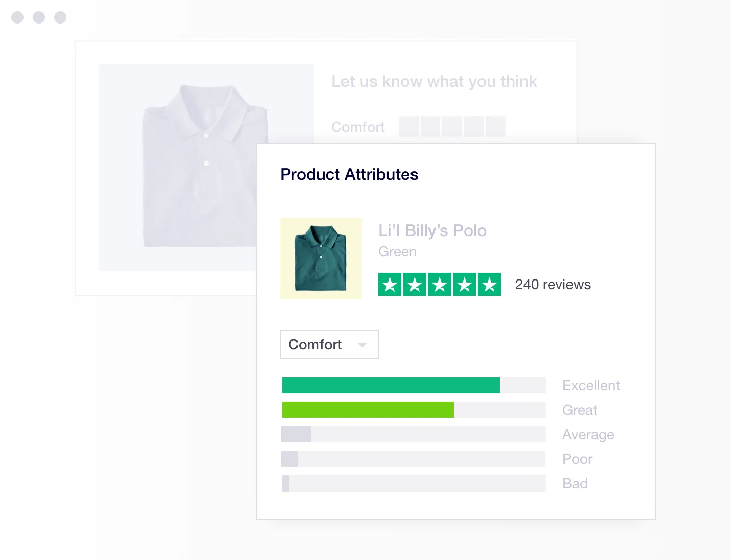Click the Let us know what you think header
The width and height of the screenshot is (731, 560).
(435, 81)
